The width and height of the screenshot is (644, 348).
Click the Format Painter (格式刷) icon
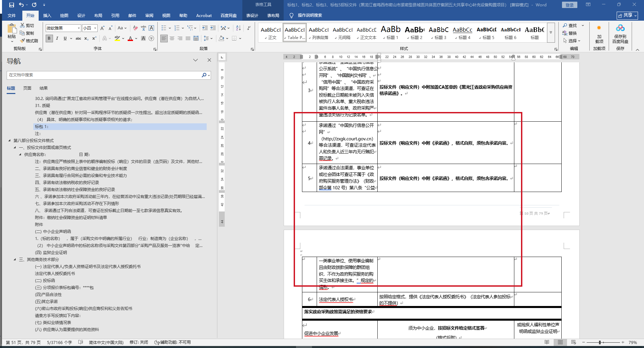pos(29,41)
